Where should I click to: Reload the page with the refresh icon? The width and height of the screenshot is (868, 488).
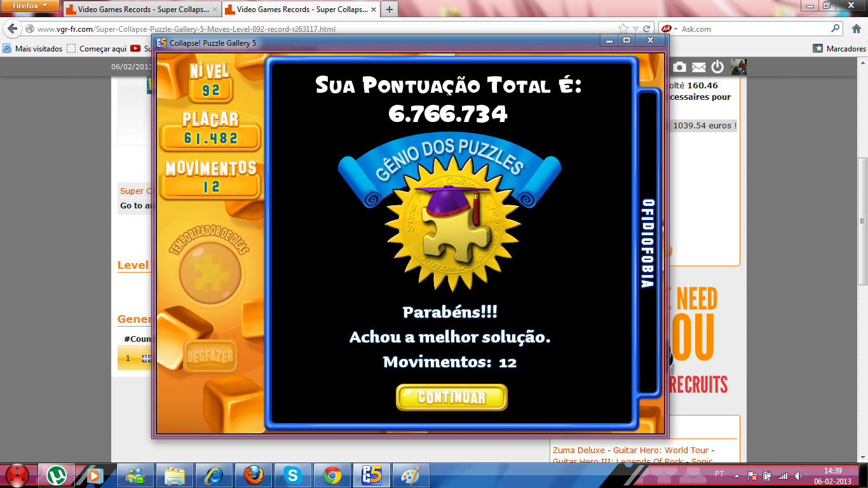(647, 29)
